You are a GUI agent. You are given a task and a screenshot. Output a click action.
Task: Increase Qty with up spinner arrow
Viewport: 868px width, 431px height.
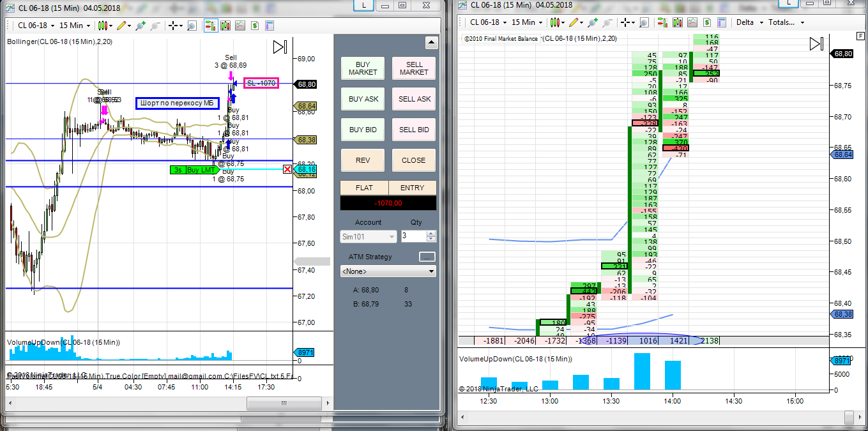[431, 233]
